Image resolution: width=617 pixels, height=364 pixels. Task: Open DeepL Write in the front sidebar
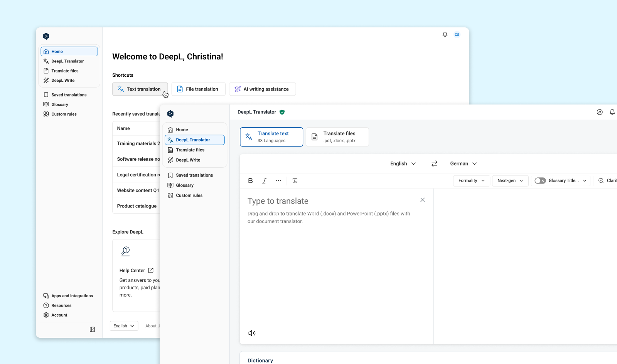(x=195, y=160)
